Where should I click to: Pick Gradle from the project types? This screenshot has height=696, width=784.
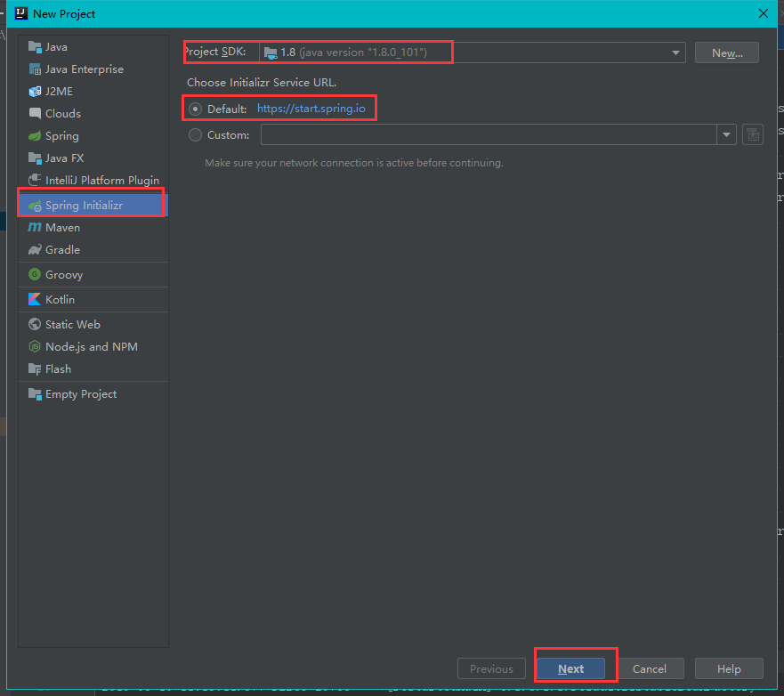[x=93, y=249]
